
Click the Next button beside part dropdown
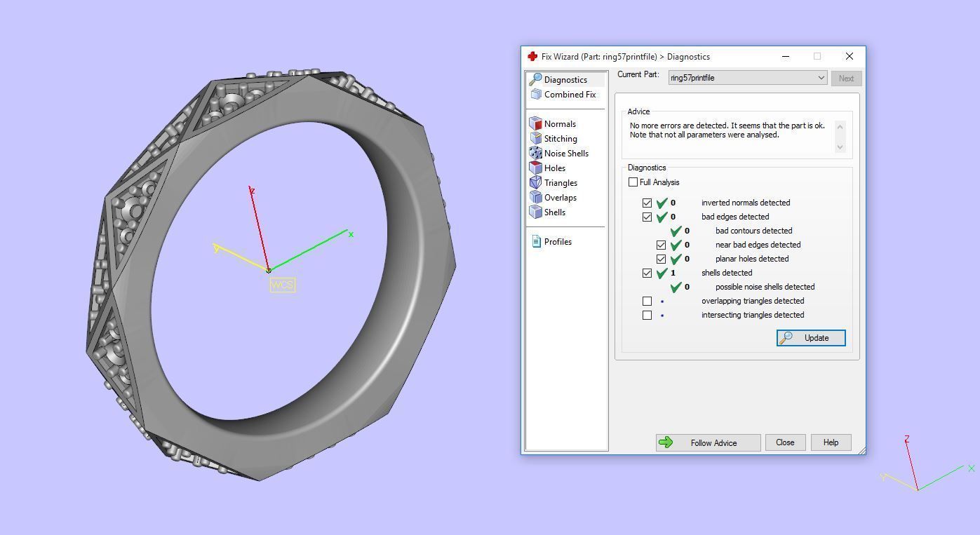point(846,79)
